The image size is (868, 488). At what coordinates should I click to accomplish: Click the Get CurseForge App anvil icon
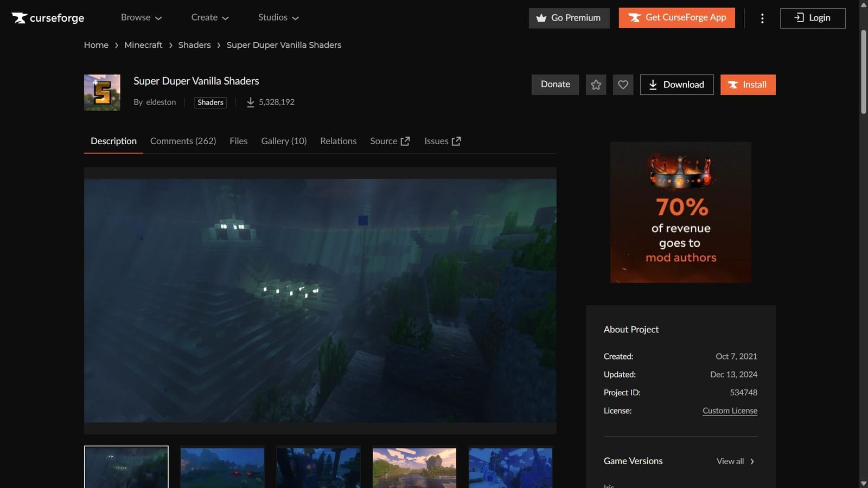point(634,17)
